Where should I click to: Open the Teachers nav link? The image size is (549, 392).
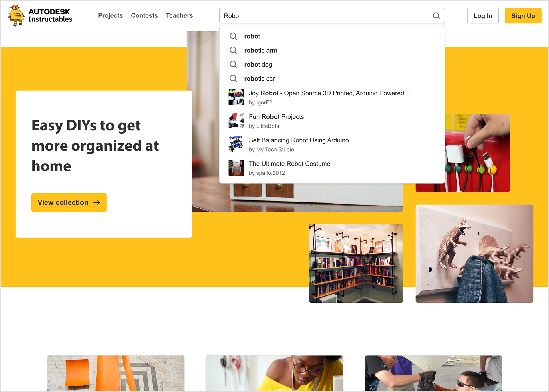(x=179, y=15)
